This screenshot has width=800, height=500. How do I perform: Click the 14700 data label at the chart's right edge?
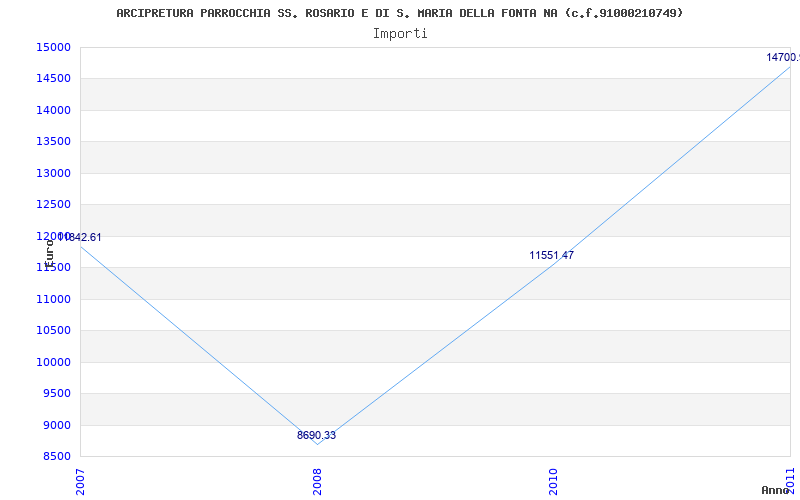click(x=783, y=57)
